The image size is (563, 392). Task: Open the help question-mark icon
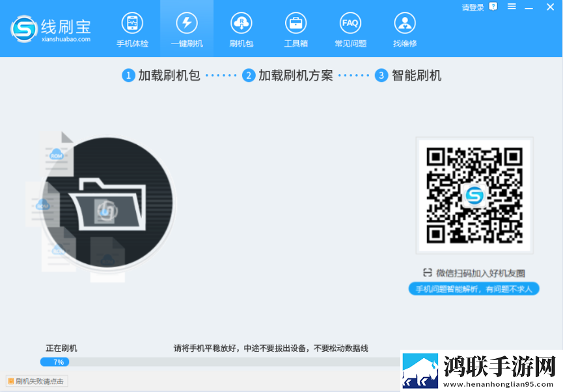493,7
